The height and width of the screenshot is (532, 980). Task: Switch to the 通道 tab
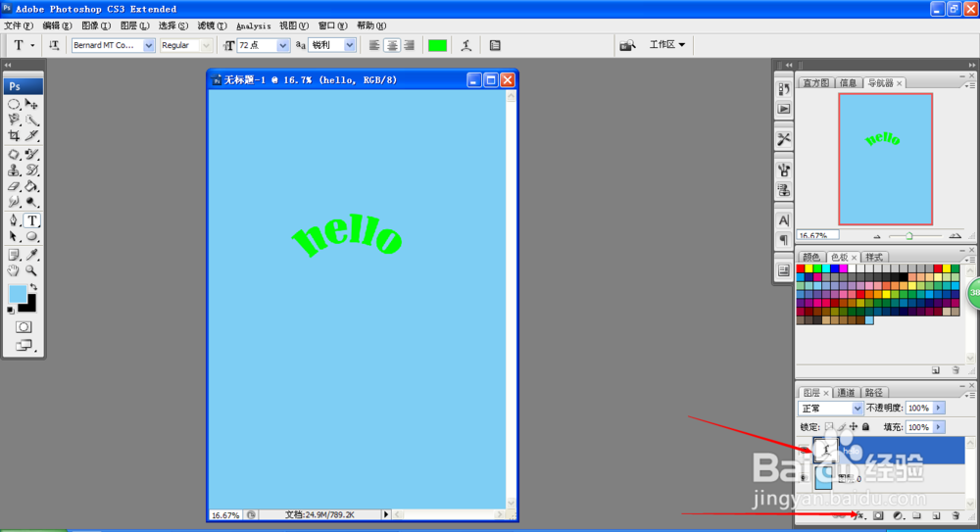pyautogui.click(x=846, y=393)
